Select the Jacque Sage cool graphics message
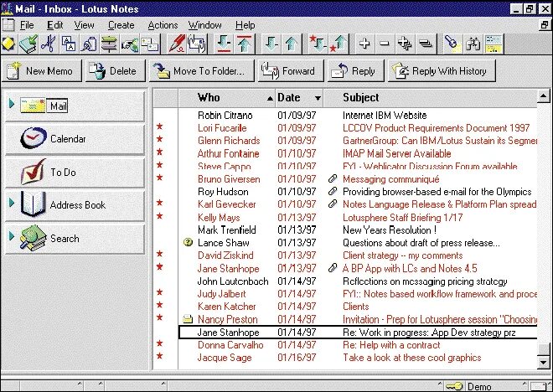Image resolution: width=553 pixels, height=392 pixels. [x=358, y=358]
